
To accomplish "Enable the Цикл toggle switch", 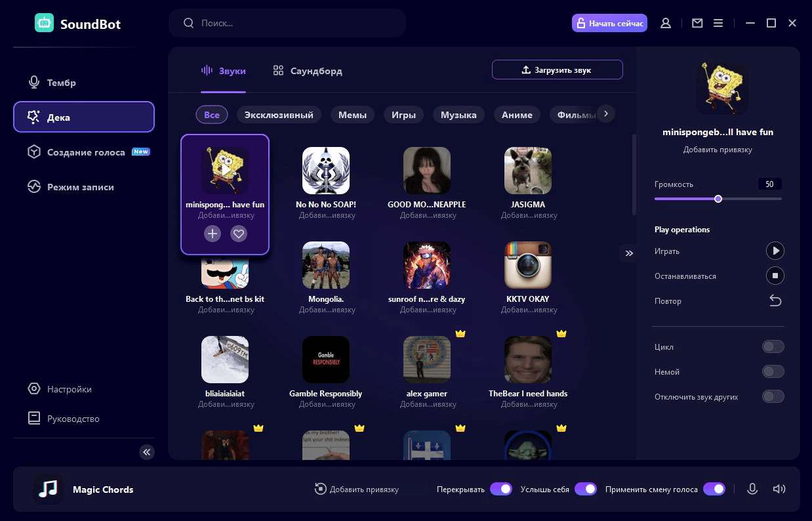I will coord(773,346).
